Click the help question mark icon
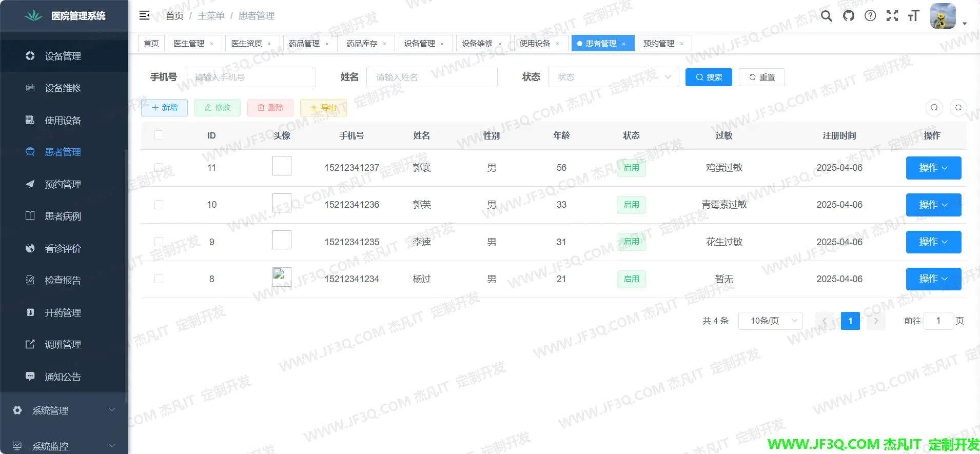This screenshot has height=454, width=980. pyautogui.click(x=870, y=16)
